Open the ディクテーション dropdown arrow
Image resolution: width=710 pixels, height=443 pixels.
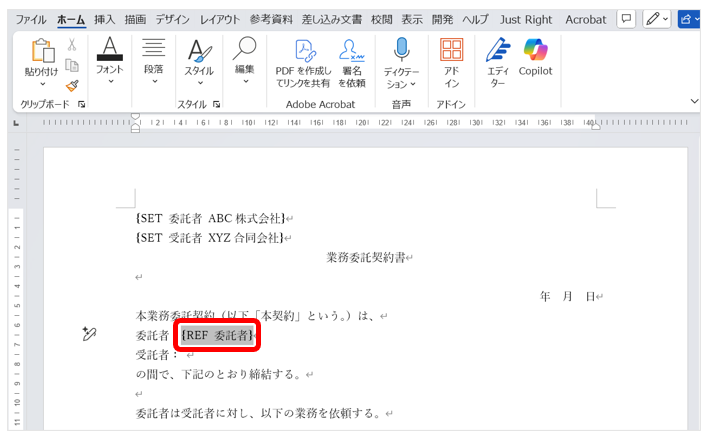[x=413, y=84]
